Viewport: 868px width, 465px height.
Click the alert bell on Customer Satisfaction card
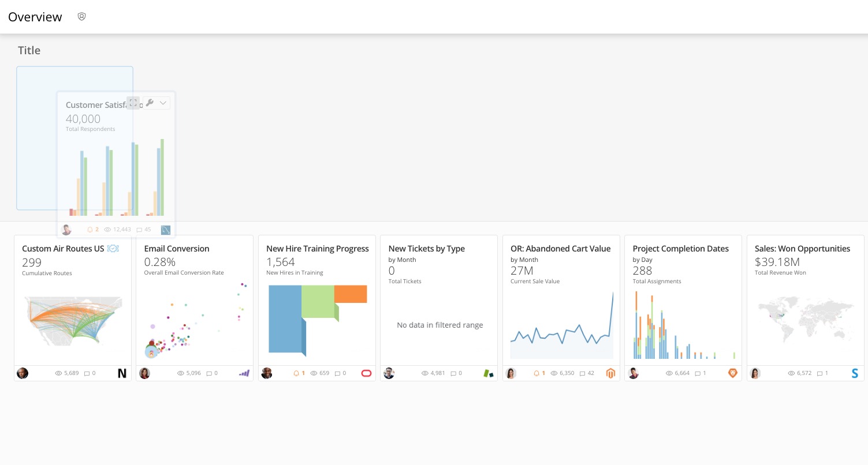coord(90,230)
